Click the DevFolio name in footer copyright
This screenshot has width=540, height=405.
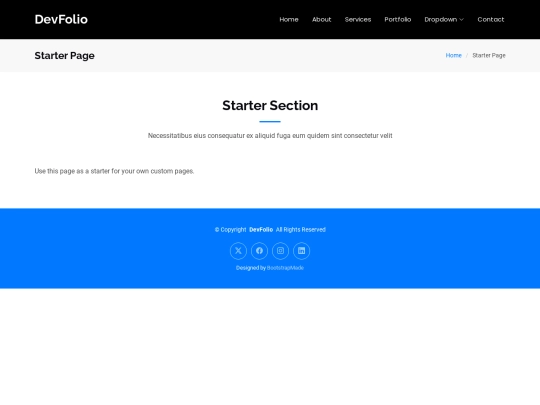(x=261, y=230)
